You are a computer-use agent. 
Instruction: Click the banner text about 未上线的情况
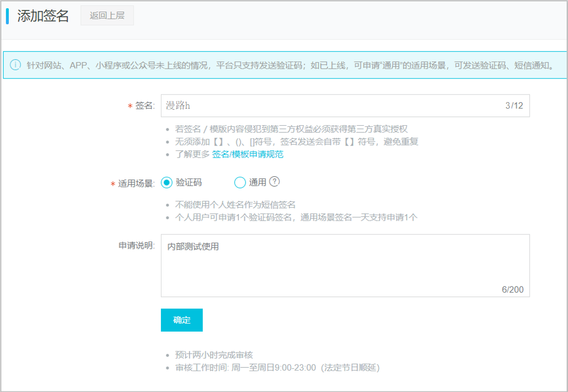pyautogui.click(x=290, y=65)
